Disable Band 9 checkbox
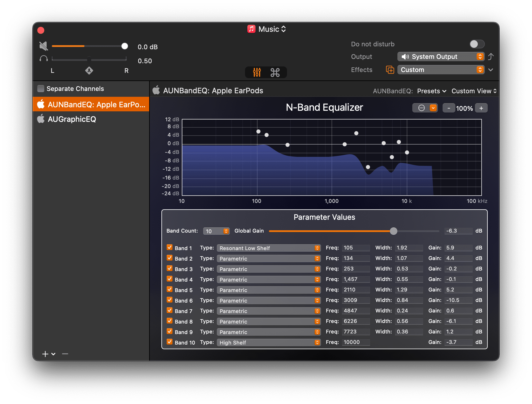 pos(170,331)
